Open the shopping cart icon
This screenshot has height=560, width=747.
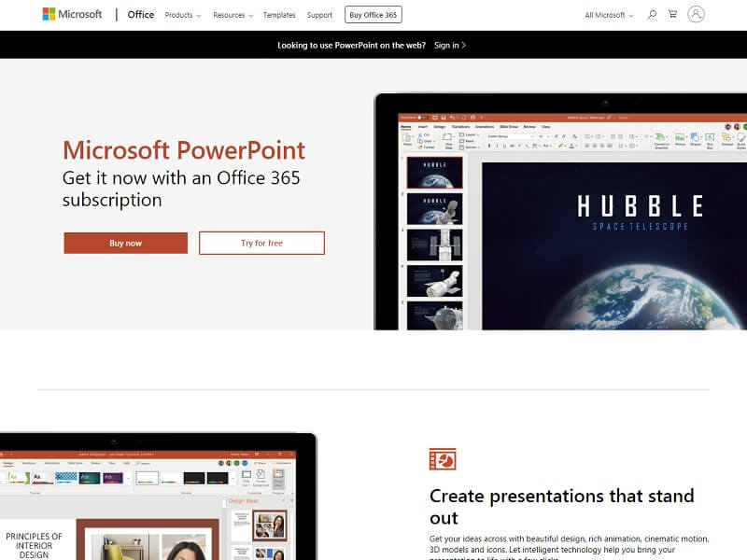coord(672,14)
